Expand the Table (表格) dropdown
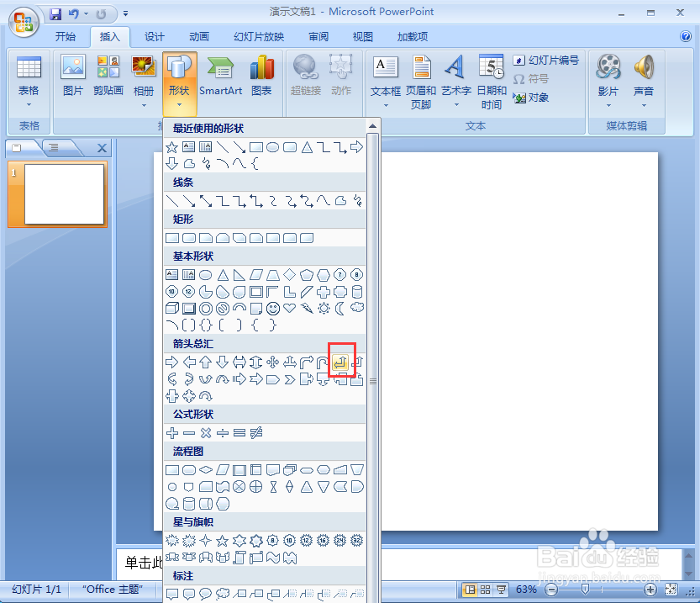 click(x=29, y=105)
